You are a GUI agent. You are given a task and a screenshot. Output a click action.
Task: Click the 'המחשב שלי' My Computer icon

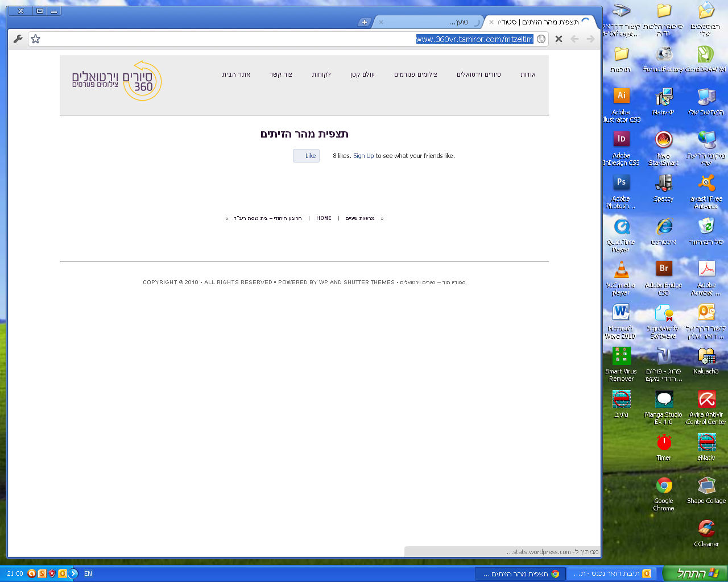point(706,102)
